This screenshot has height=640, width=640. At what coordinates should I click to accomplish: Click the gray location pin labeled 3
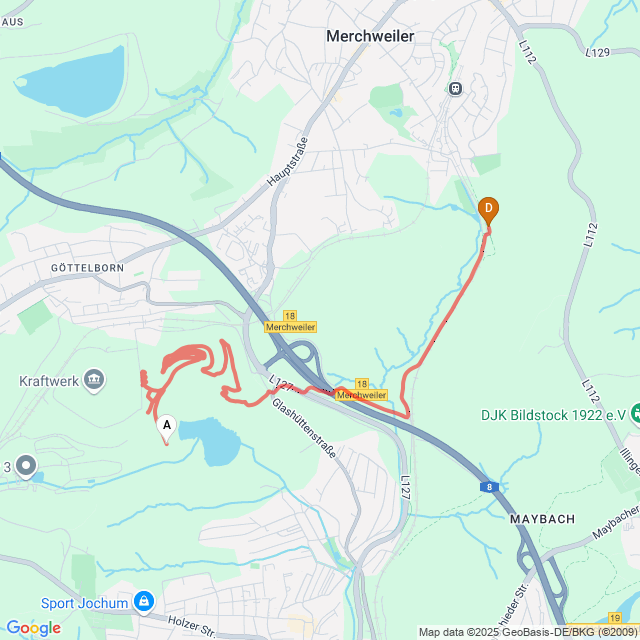click(x=26, y=467)
